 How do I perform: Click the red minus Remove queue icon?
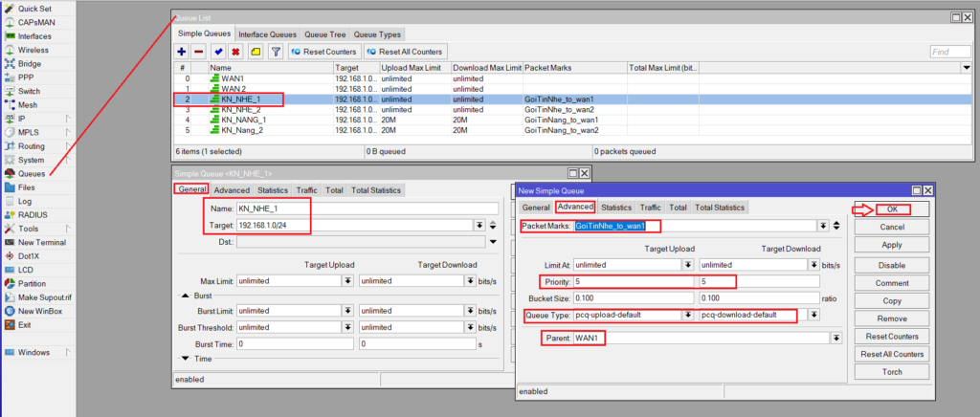coord(198,51)
